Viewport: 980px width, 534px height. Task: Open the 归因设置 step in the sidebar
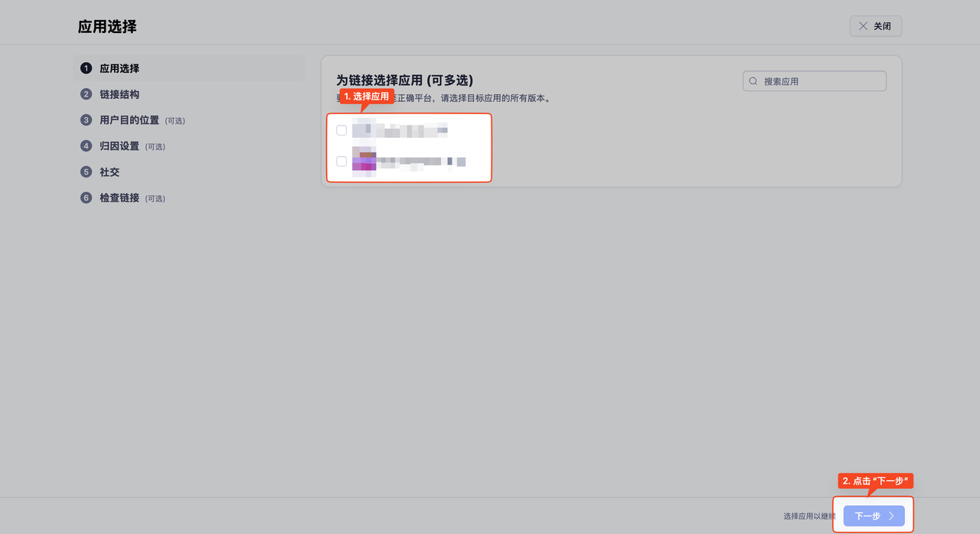119,146
